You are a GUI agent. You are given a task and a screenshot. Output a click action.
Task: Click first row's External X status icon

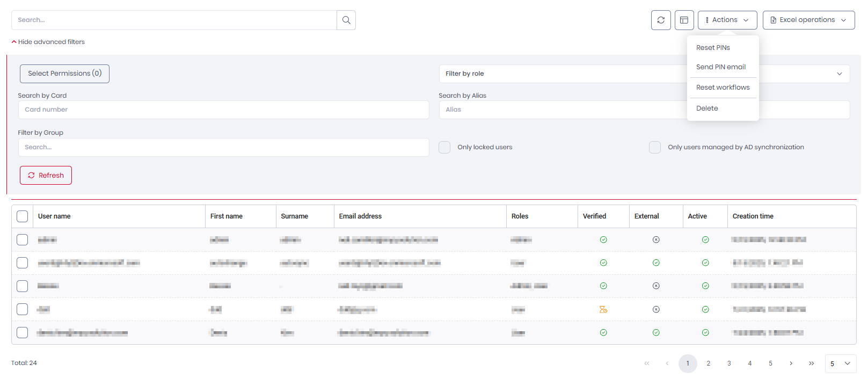[x=656, y=239]
